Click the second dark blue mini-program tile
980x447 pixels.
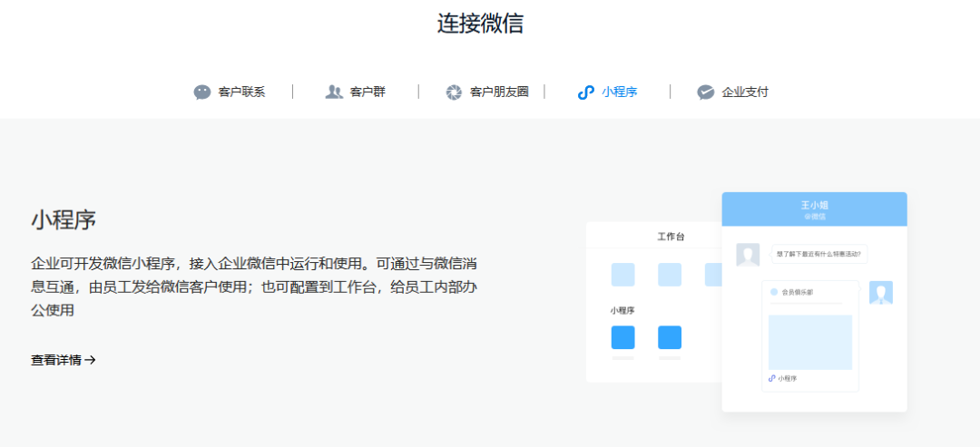coord(670,337)
